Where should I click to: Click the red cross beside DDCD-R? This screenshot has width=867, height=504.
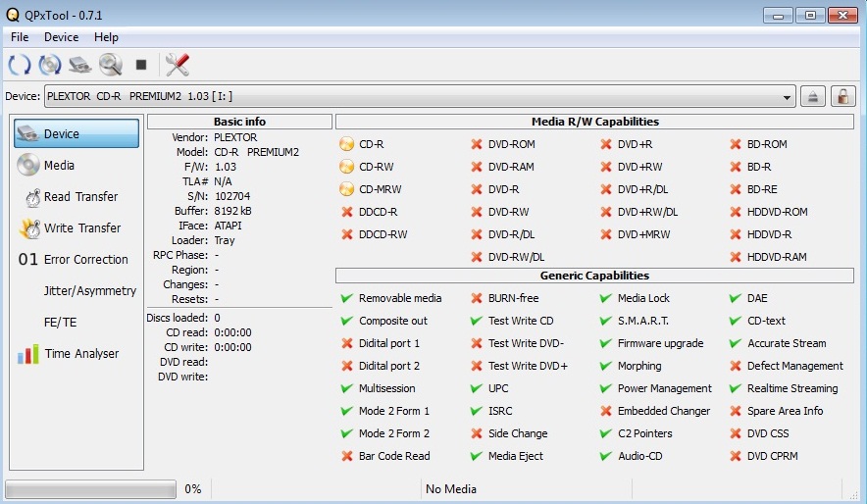tap(346, 212)
